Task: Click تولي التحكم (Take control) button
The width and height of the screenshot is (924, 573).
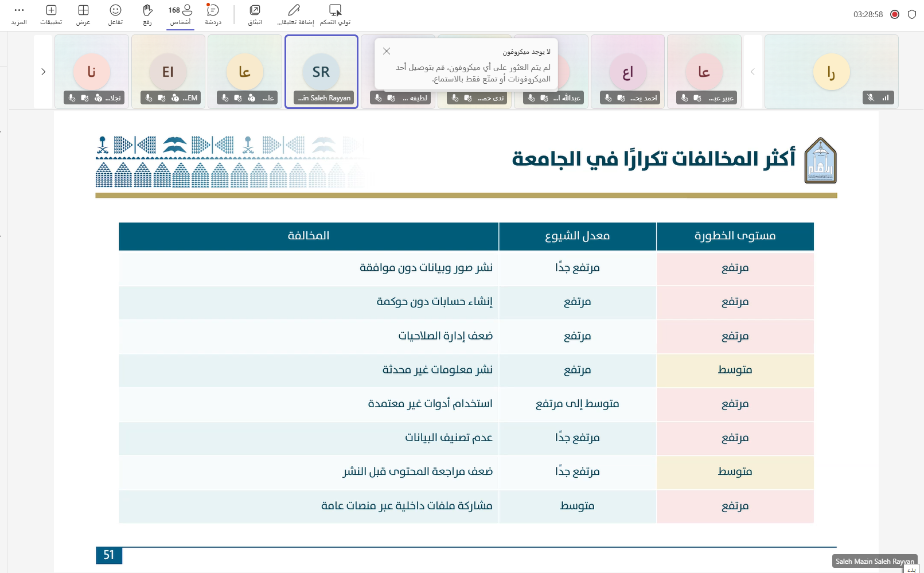Action: (336, 15)
